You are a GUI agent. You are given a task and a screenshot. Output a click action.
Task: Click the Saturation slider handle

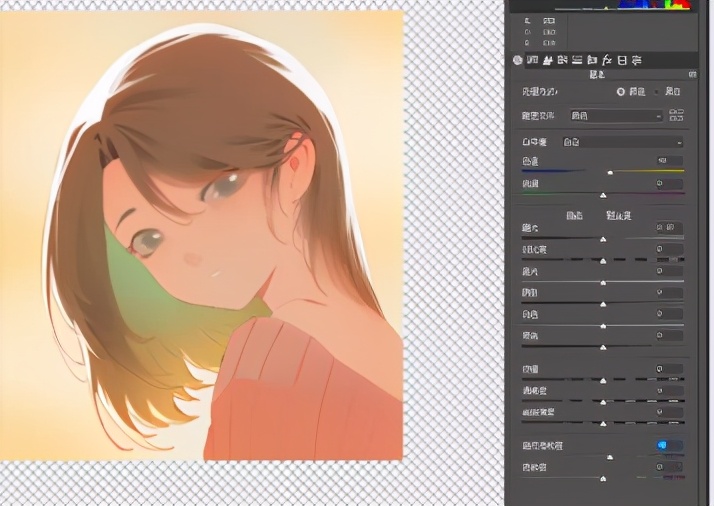603,479
